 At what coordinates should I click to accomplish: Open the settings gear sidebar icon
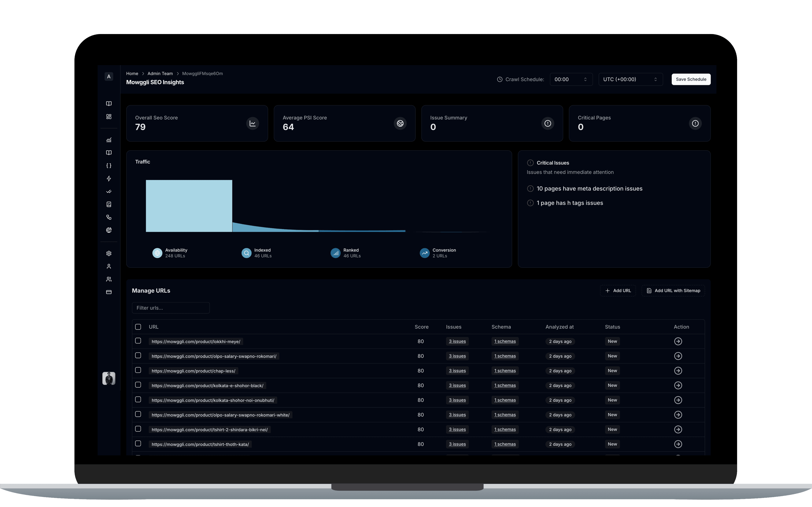(x=109, y=253)
